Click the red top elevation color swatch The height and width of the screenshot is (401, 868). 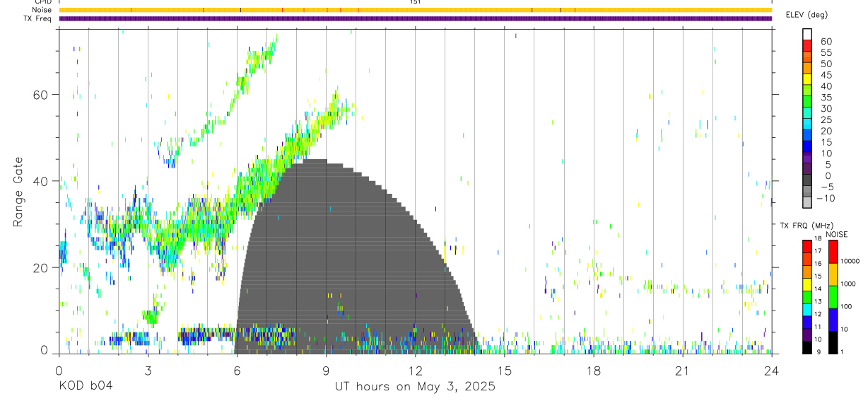(x=807, y=46)
